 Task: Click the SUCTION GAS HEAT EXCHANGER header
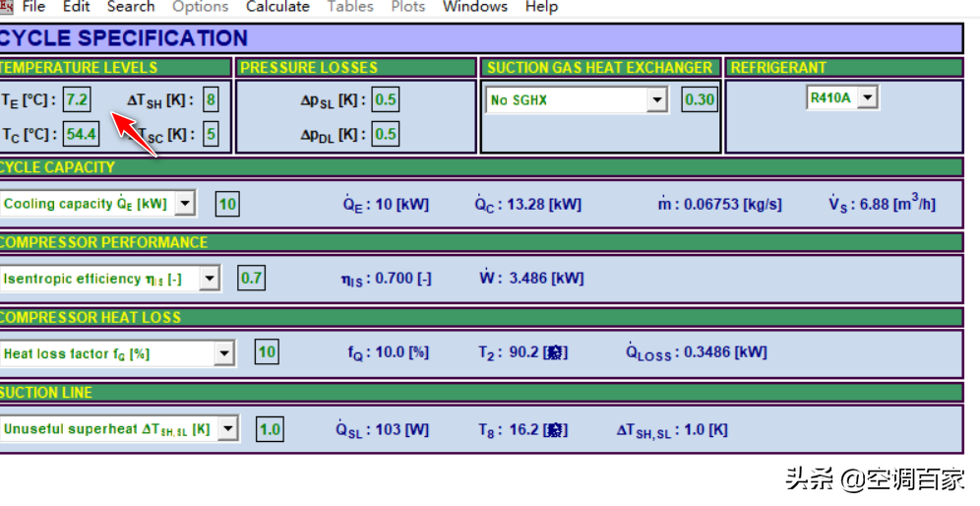600,68
